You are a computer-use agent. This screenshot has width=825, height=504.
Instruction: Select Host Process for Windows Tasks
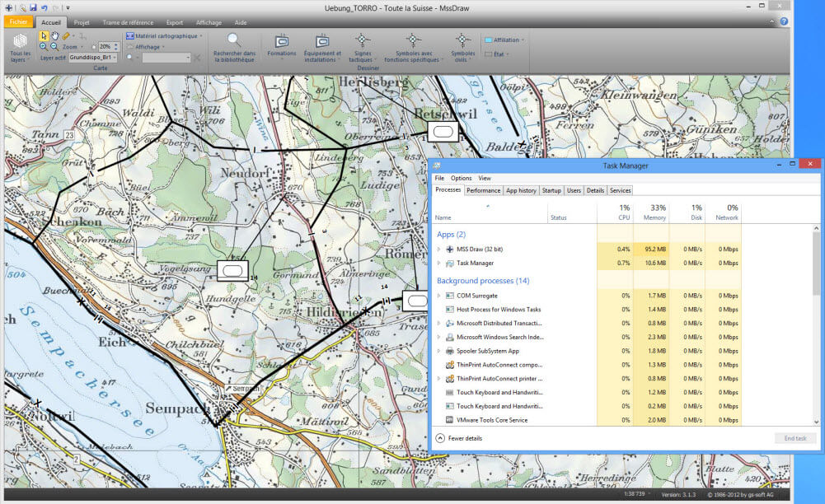587,310
